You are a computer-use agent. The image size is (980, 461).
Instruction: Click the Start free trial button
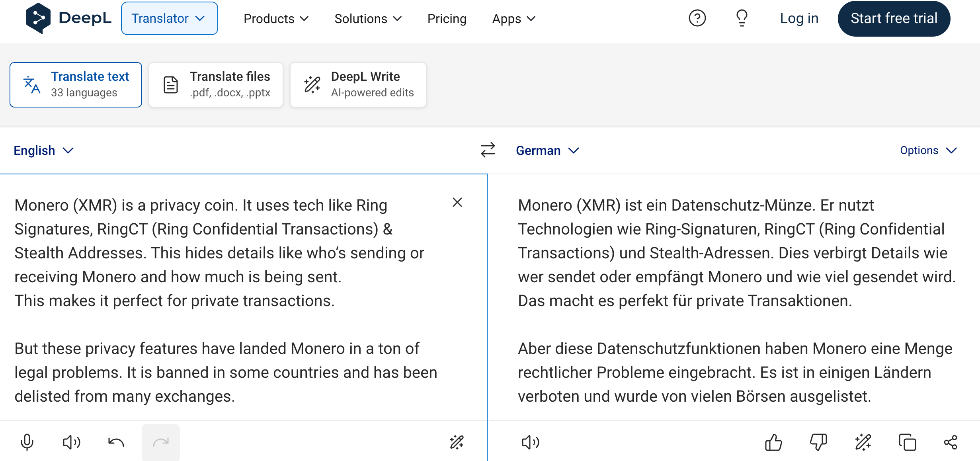(x=894, y=18)
